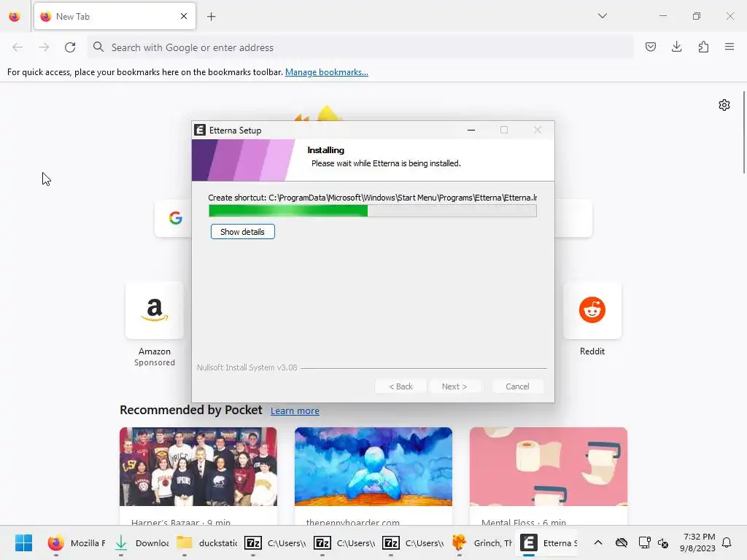This screenshot has height=560, width=747.
Task: Open the notifications bell icon
Action: (727, 542)
